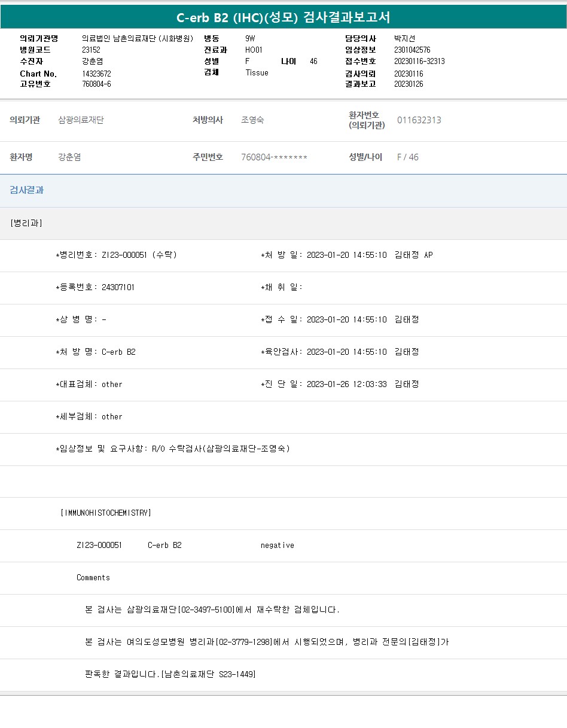This screenshot has width=567, height=728.
Task: Click the 접수번호 value 20230116-32313
Action: [x=419, y=61]
